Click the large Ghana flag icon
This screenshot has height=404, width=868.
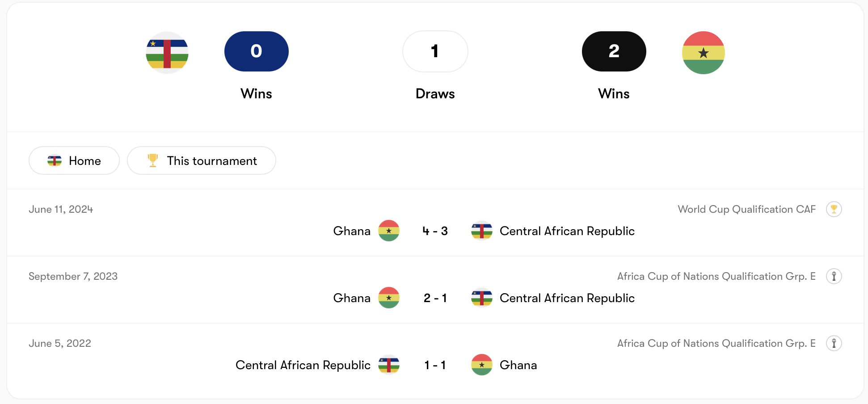[x=703, y=53]
